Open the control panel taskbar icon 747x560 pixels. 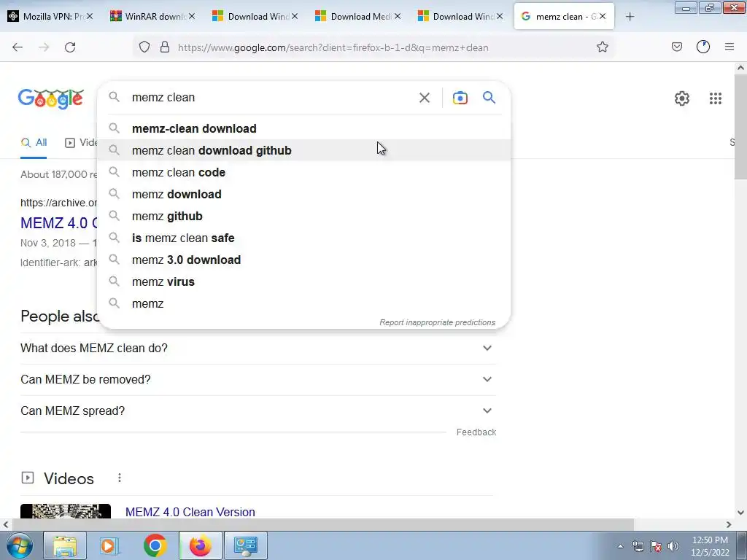(x=246, y=545)
